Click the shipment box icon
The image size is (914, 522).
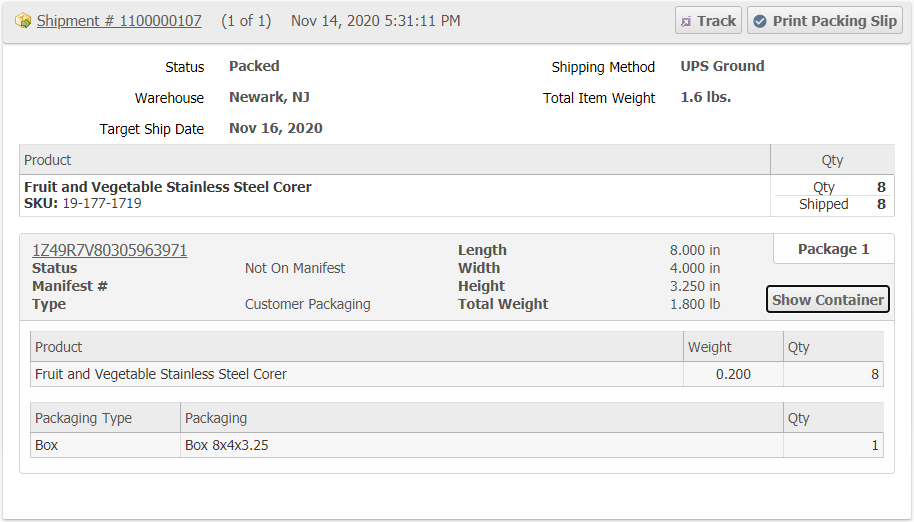[x=23, y=21]
